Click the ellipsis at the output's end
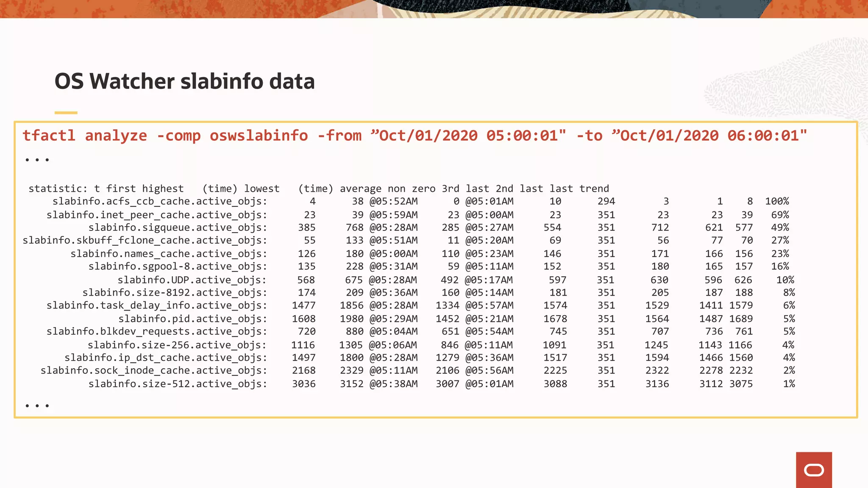 (x=37, y=406)
